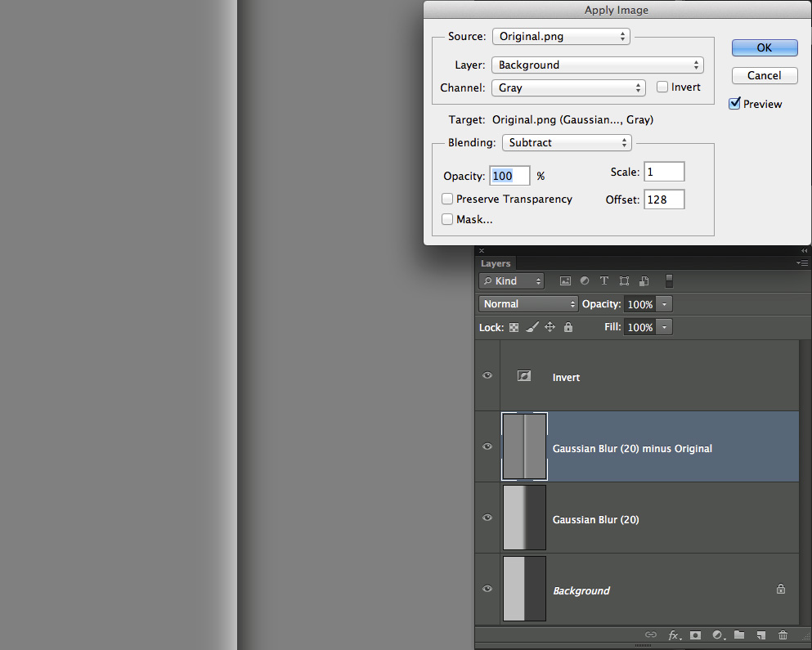Open the Source dropdown showing Original.png
The image size is (812, 650).
point(561,36)
